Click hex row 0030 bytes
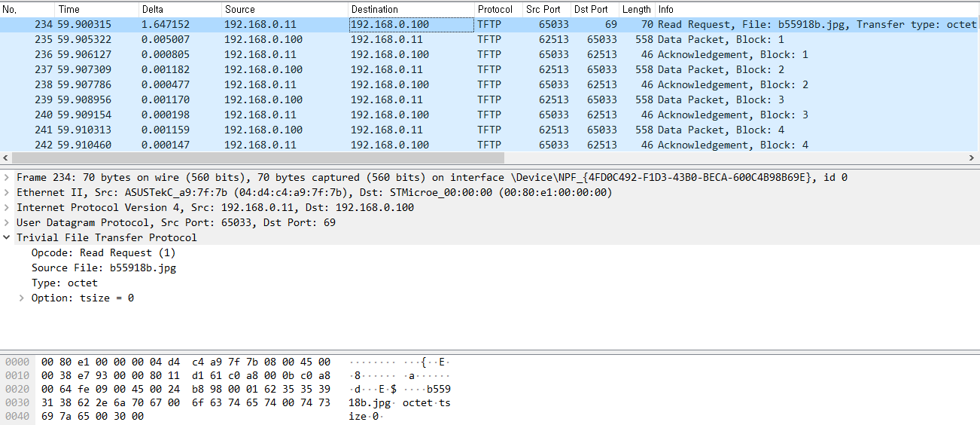The image size is (980, 425). [186, 402]
